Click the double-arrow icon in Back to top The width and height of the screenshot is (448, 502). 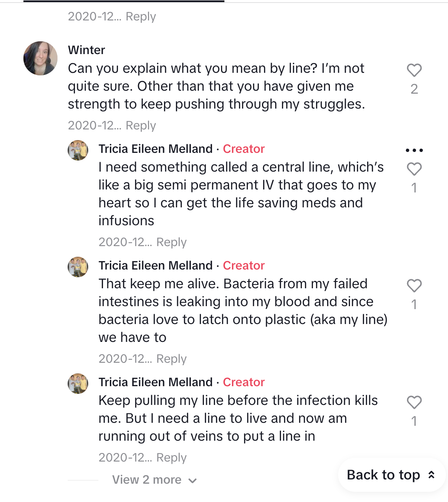[431, 475]
